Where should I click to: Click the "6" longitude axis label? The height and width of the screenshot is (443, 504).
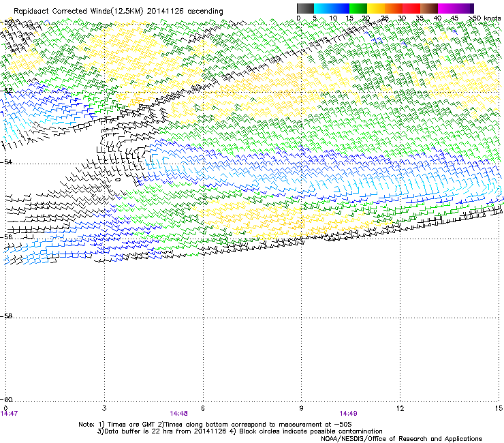coord(203,408)
